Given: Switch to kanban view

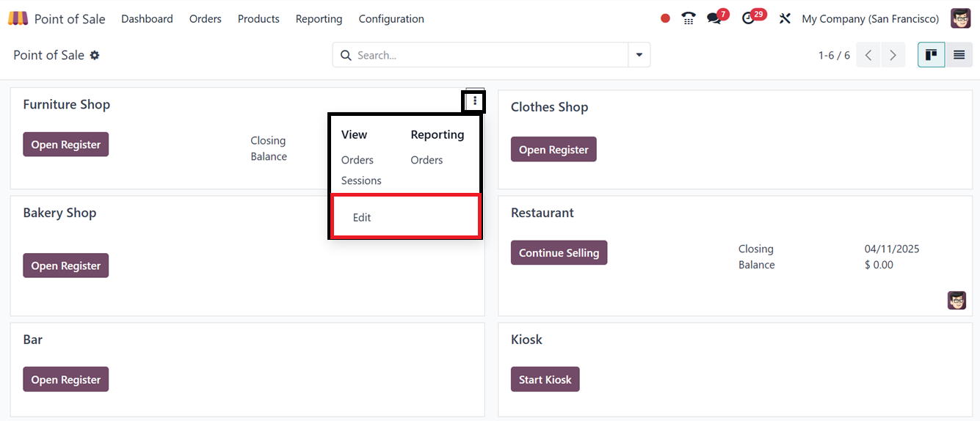Looking at the screenshot, I should 932,55.
